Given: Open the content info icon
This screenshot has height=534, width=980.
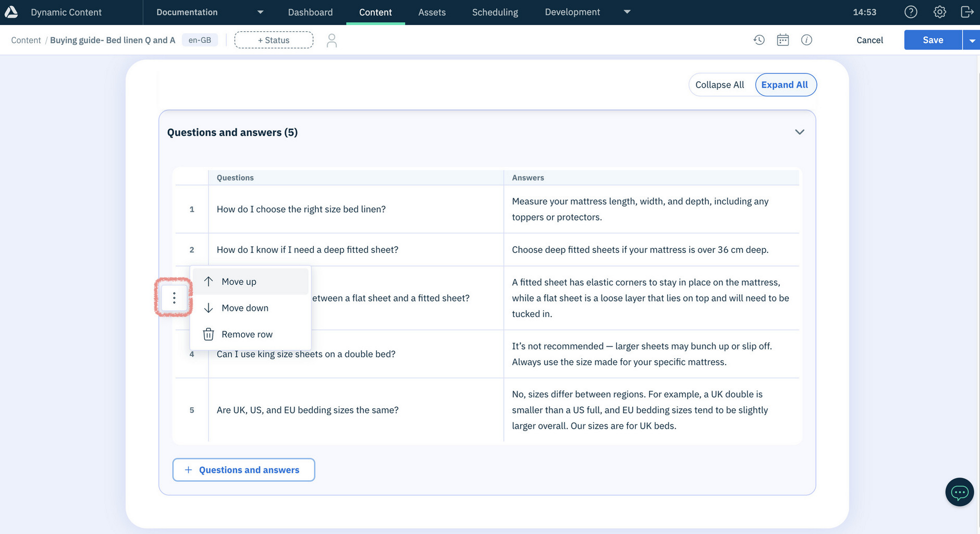Looking at the screenshot, I should [x=806, y=40].
